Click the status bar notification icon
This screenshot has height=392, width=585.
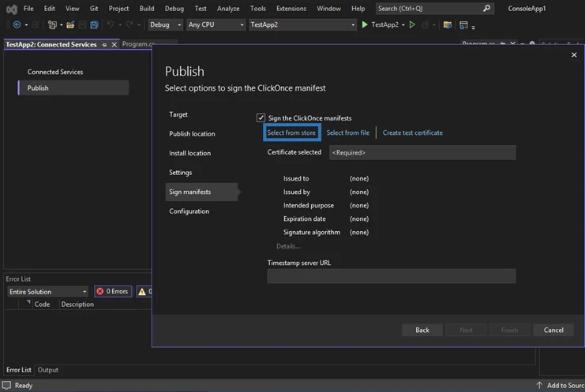click(x=9, y=386)
